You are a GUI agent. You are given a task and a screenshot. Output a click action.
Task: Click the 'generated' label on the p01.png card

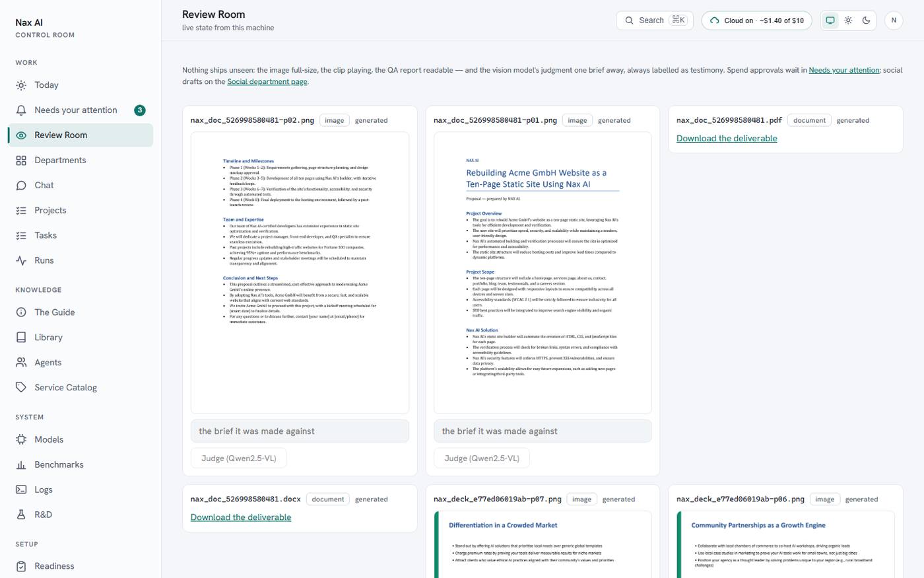pos(614,121)
